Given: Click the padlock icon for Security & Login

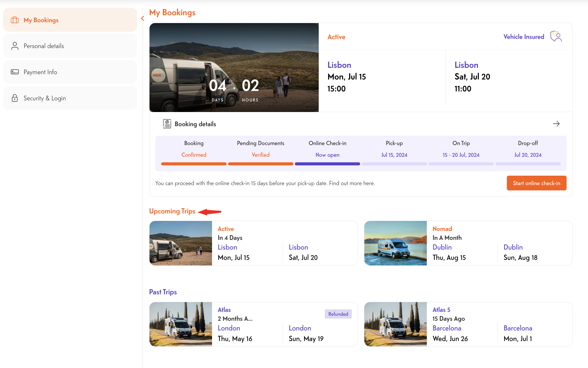Looking at the screenshot, I should tap(15, 98).
